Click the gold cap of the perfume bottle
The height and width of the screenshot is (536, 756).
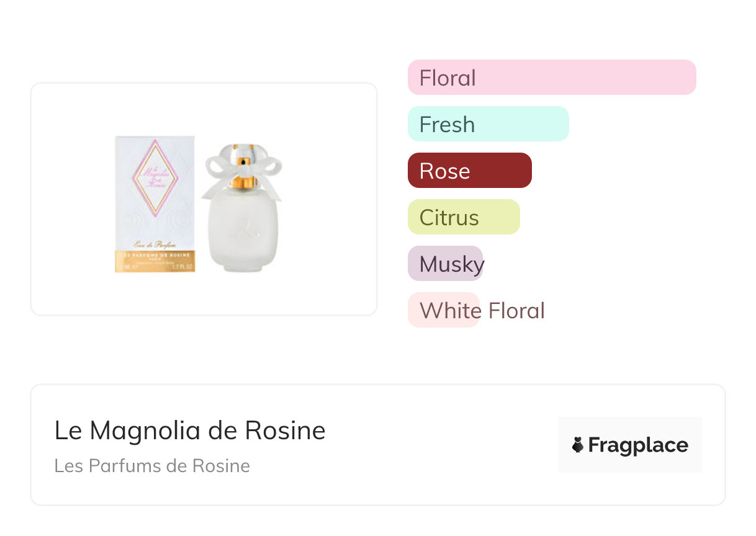tap(242, 181)
